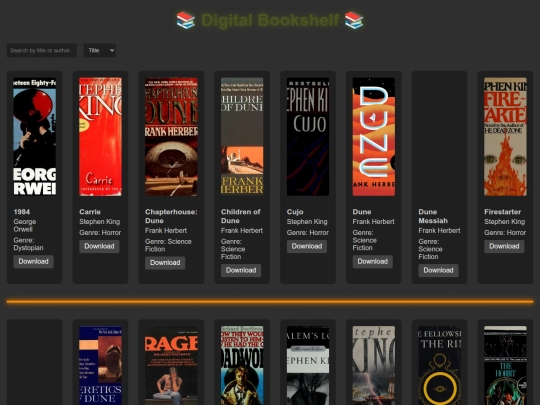Select the orange Dune cover
Image resolution: width=540 pixels, height=405 pixels.
[374, 137]
